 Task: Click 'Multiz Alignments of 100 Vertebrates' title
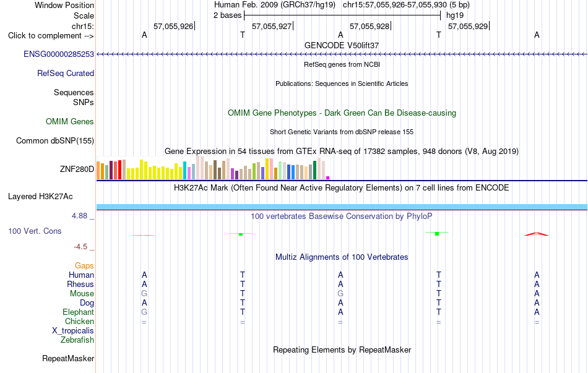[342, 257]
